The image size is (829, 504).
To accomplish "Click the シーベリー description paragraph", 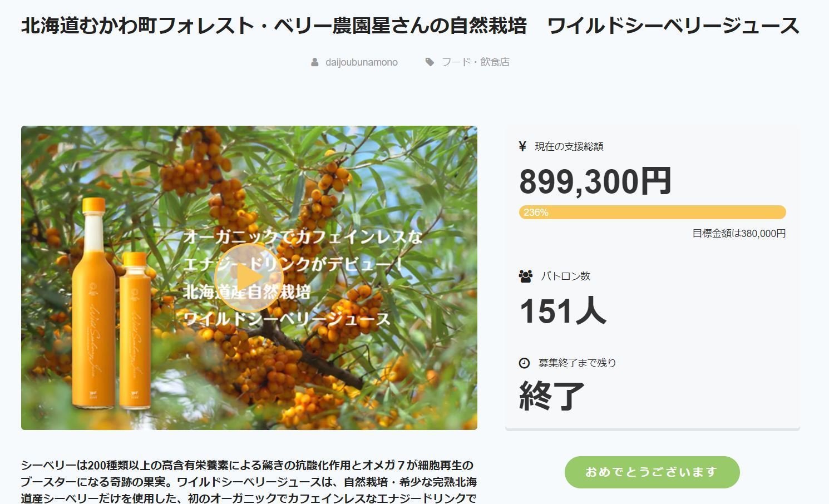I will coord(249,481).
